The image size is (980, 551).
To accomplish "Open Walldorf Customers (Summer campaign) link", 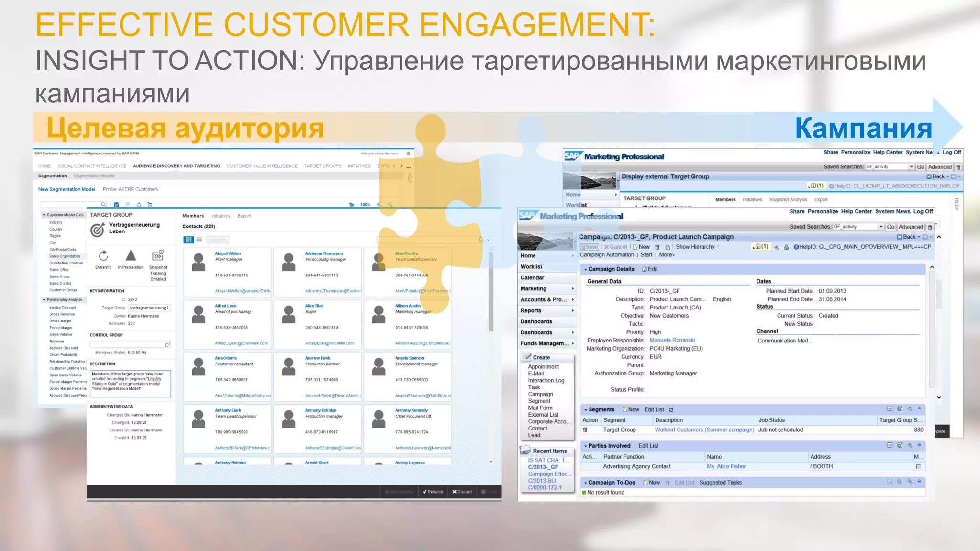I will [704, 430].
